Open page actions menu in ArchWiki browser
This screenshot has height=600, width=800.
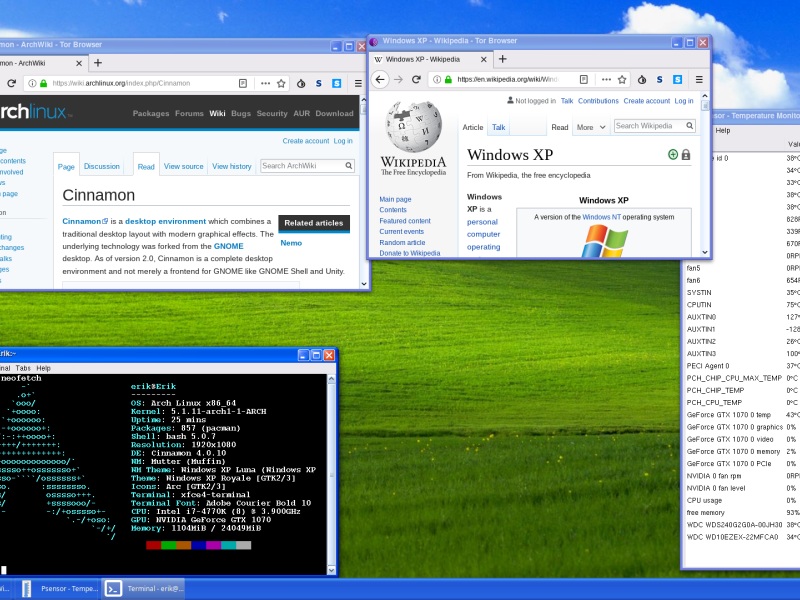click(x=265, y=83)
